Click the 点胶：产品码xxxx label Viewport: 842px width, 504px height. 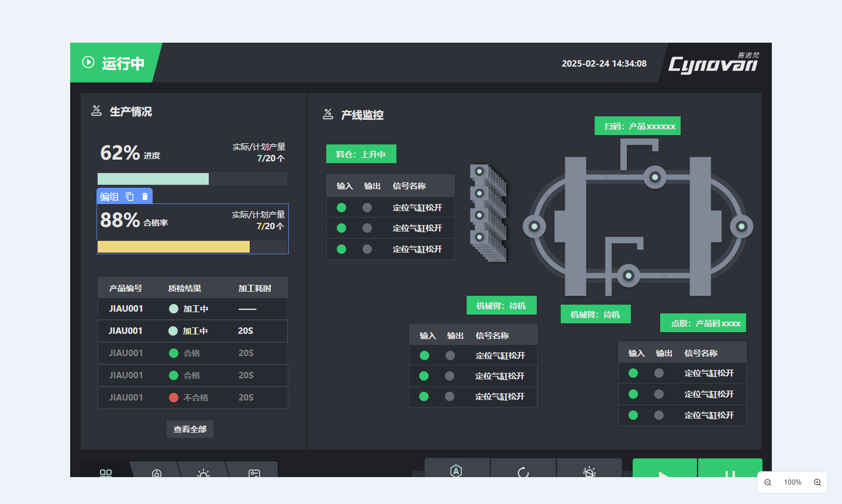(703, 323)
